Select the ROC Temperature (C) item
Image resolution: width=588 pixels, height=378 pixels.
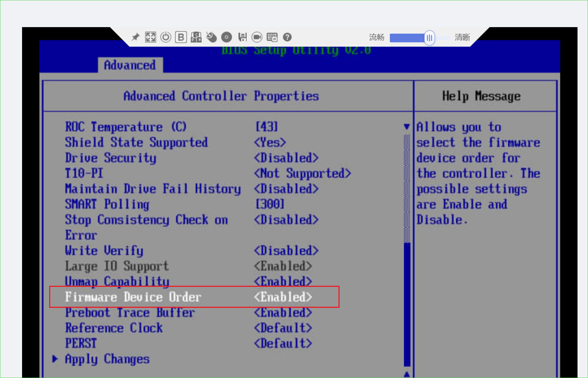point(126,127)
